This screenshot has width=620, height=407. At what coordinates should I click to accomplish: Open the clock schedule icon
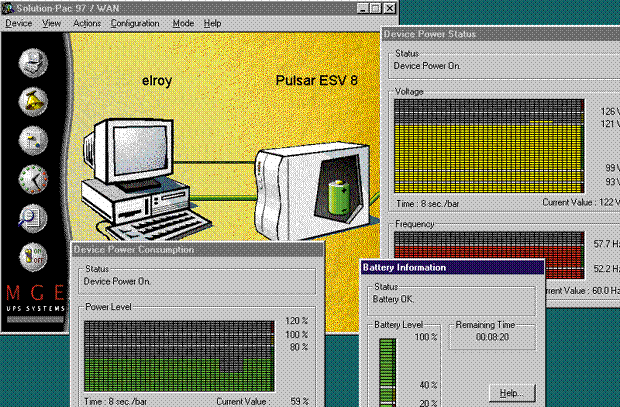32,178
